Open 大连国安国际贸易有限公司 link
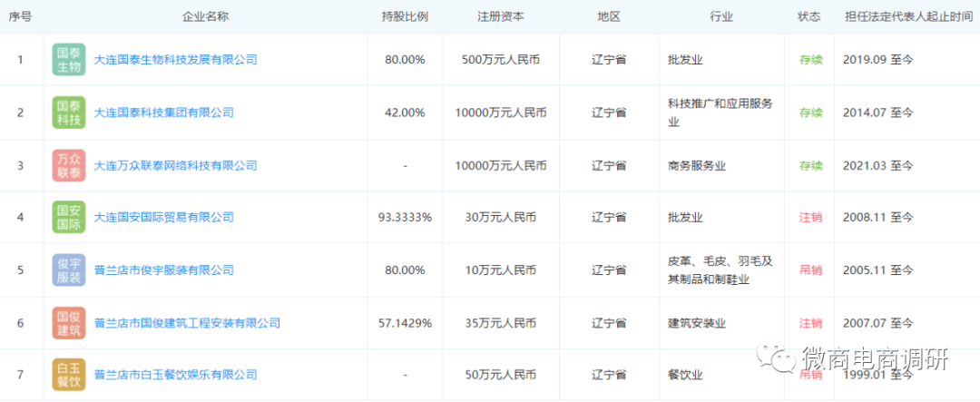Image resolution: width=980 pixels, height=402 pixels. [163, 218]
